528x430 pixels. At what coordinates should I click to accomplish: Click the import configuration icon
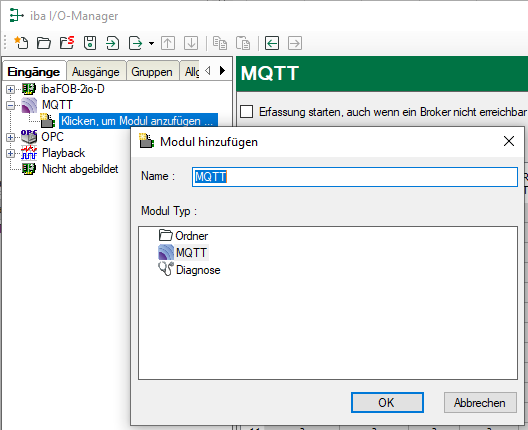tap(112, 43)
